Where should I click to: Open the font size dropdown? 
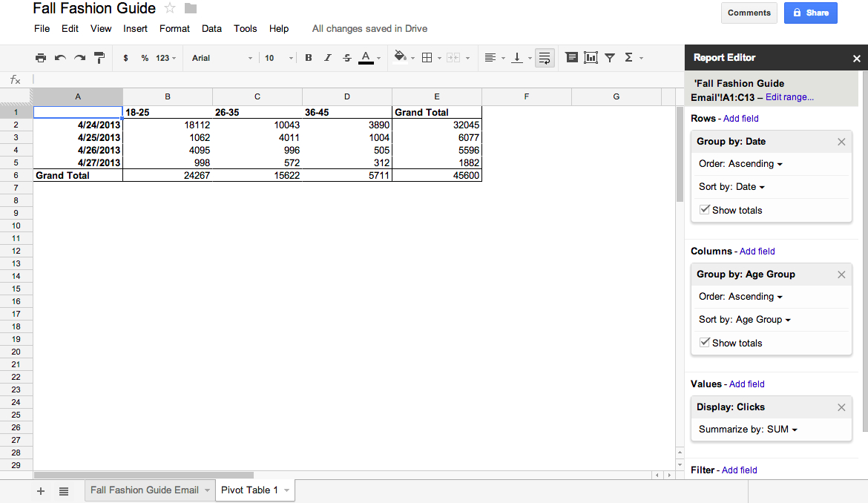click(x=278, y=57)
